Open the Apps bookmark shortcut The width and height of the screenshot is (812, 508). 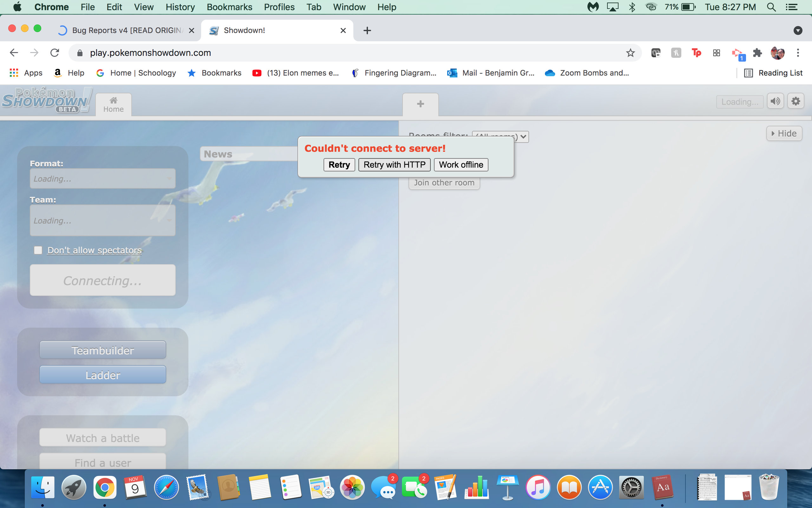pos(26,73)
